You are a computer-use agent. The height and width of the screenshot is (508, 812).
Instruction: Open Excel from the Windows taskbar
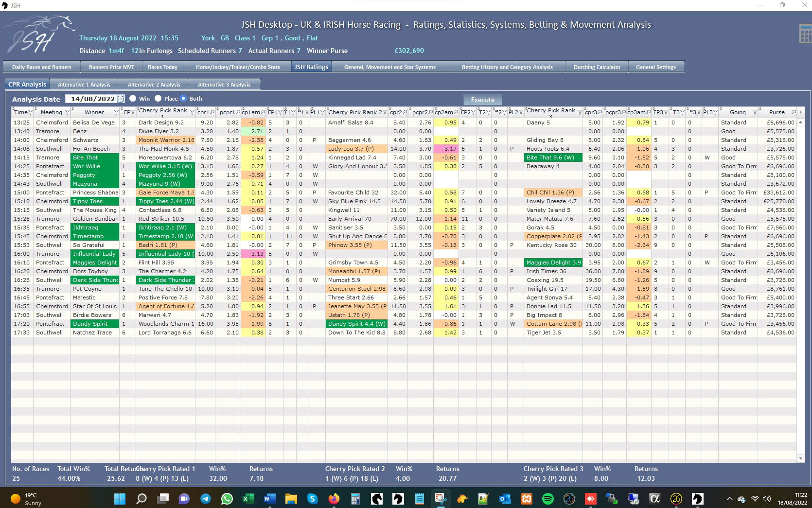click(x=248, y=498)
